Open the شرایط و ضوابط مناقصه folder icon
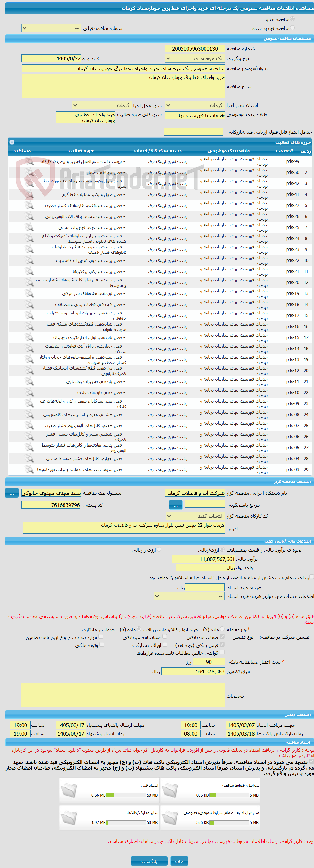 (x=170, y=790)
